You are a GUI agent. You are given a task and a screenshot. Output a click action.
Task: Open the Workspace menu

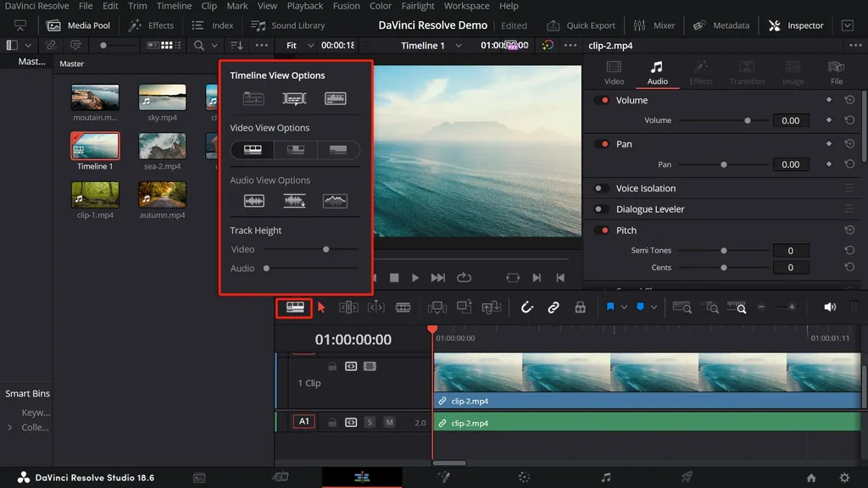click(466, 6)
